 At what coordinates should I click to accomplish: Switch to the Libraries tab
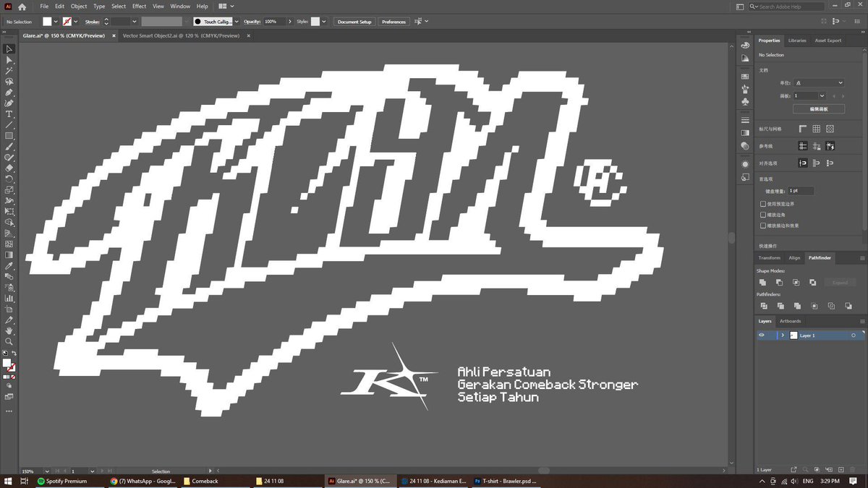(x=797, y=40)
